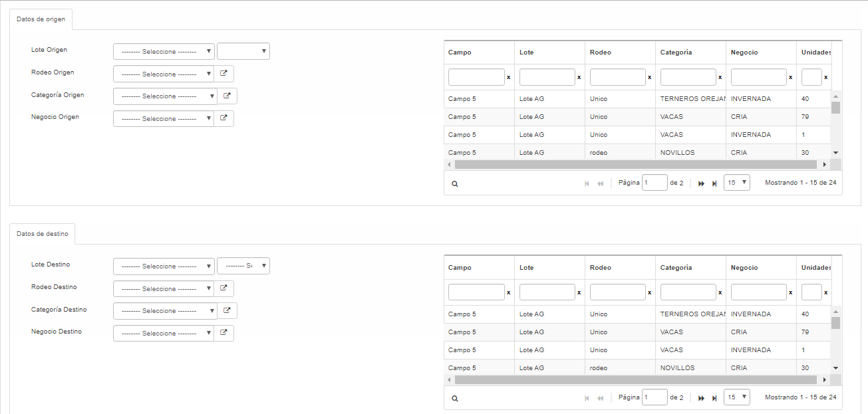The height and width of the screenshot is (414, 868).
Task: Click origen grid horizontal scrollbar
Action: tap(637, 164)
